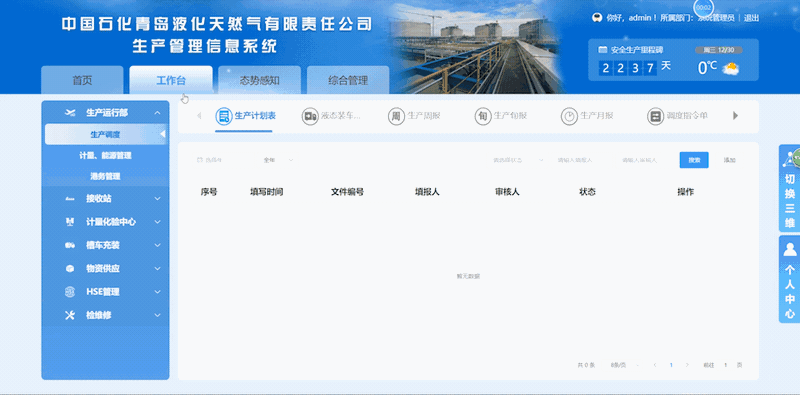
Task: Show previous tabs with left arrow
Action: click(199, 116)
